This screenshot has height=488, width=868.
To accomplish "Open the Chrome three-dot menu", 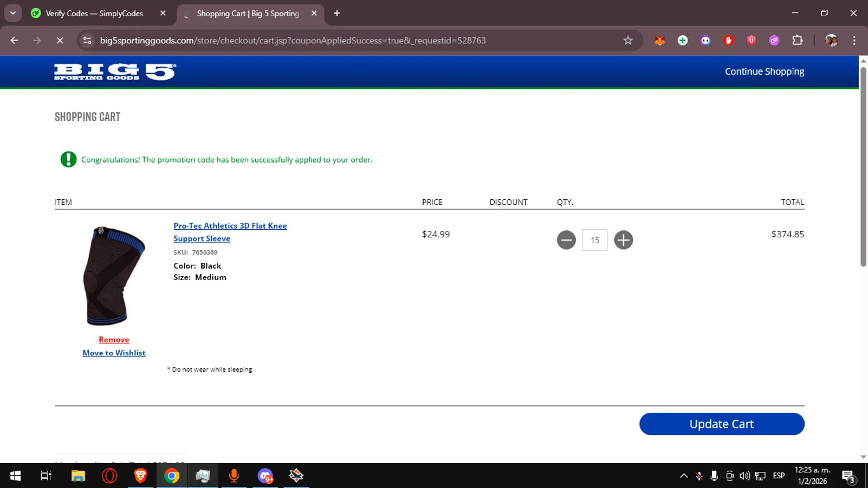I will click(x=854, y=41).
